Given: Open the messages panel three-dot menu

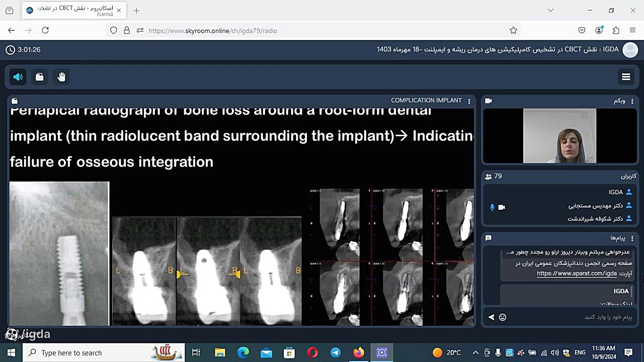Looking at the screenshot, I should (x=632, y=238).
